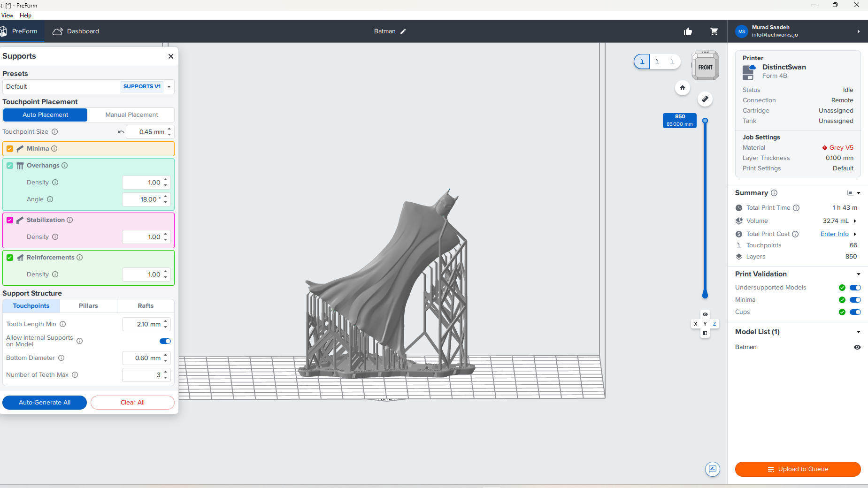Click the Bottom Diameter input field
Image resolution: width=868 pixels, height=488 pixels.
pos(146,358)
